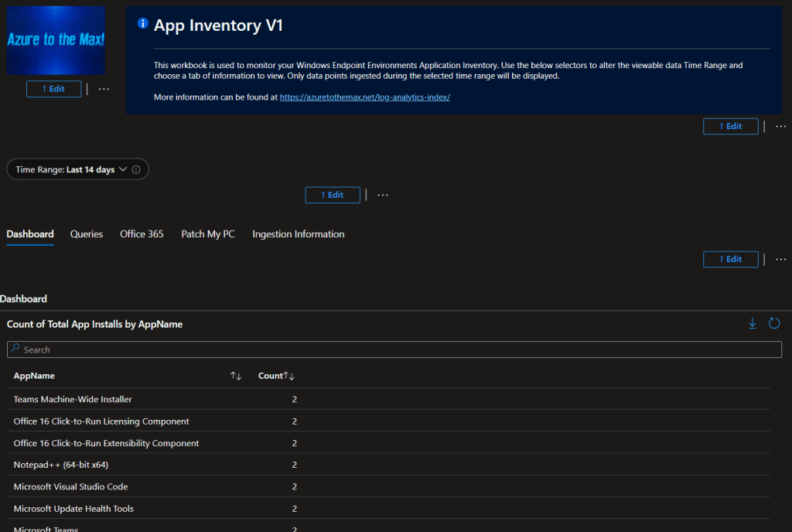The height and width of the screenshot is (532, 792).
Task: Sort table by Count column arrows
Action: pyautogui.click(x=290, y=376)
